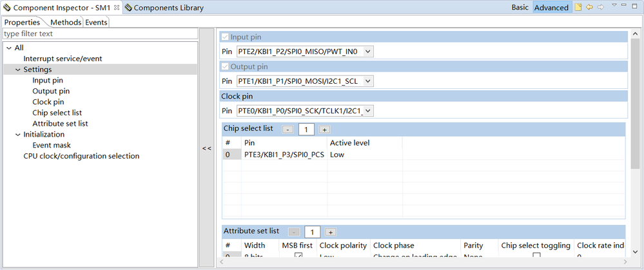Viewport: 644px width, 270px height.
Task: Click the Chip select toggling column header
Action: [536, 246]
